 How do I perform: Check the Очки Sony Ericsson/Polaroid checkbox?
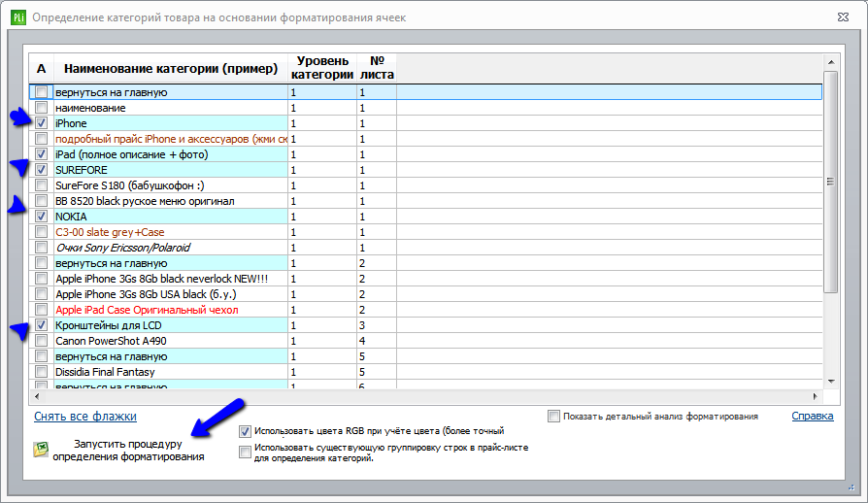tap(41, 247)
